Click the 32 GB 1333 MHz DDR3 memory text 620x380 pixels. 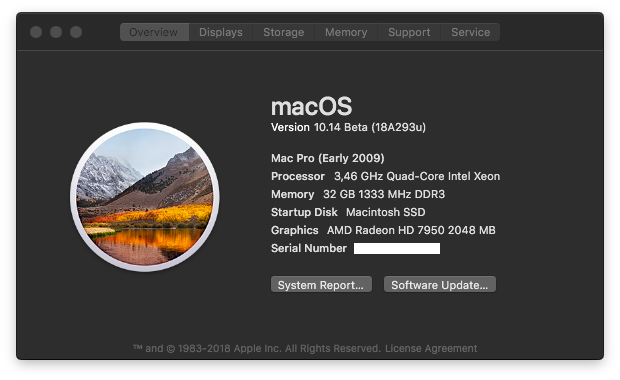384,194
